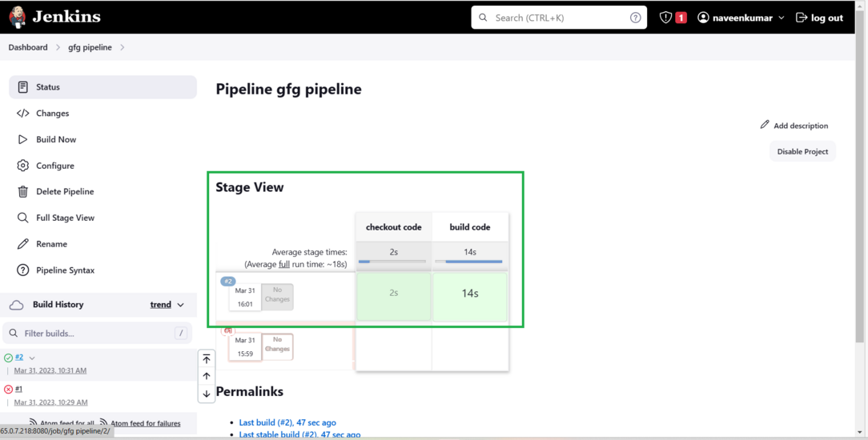868x440 pixels.
Task: Click the Rename pencil icon
Action: pyautogui.click(x=22, y=244)
